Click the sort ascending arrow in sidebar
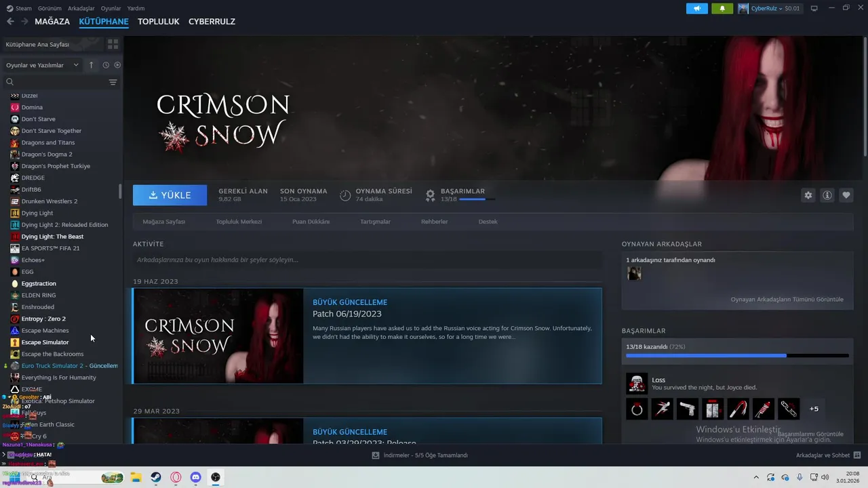The height and width of the screenshot is (488, 868). [x=92, y=65]
